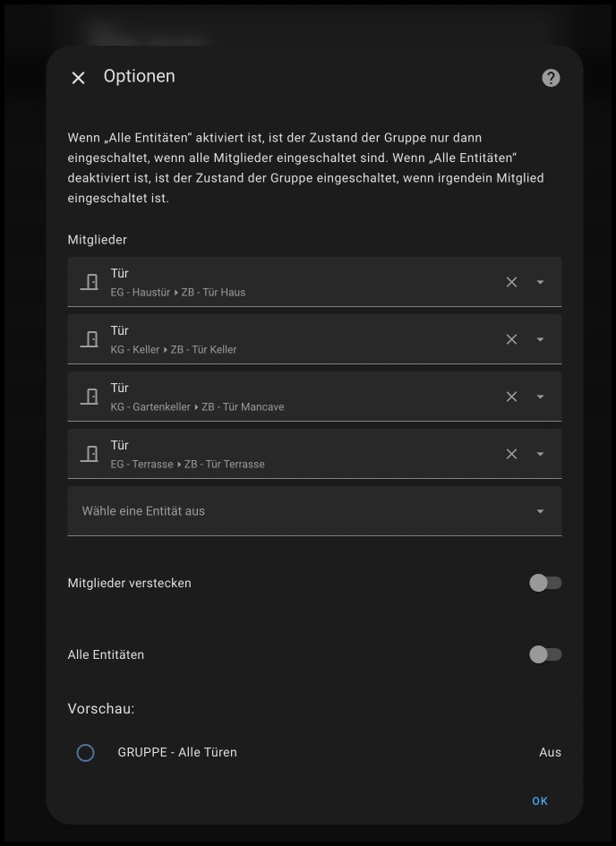Expand the dropdown for Tür Mancave entity

(x=540, y=397)
